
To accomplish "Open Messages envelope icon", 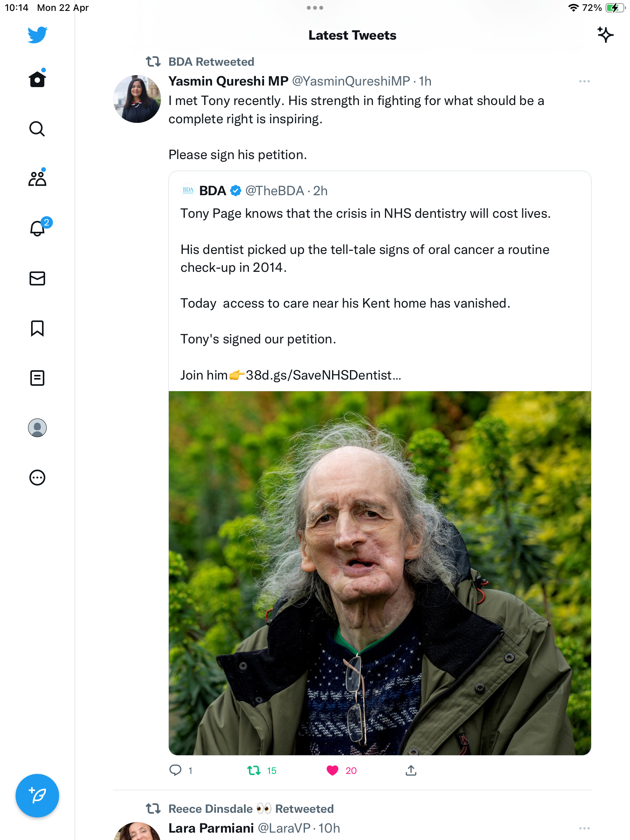I will [37, 278].
